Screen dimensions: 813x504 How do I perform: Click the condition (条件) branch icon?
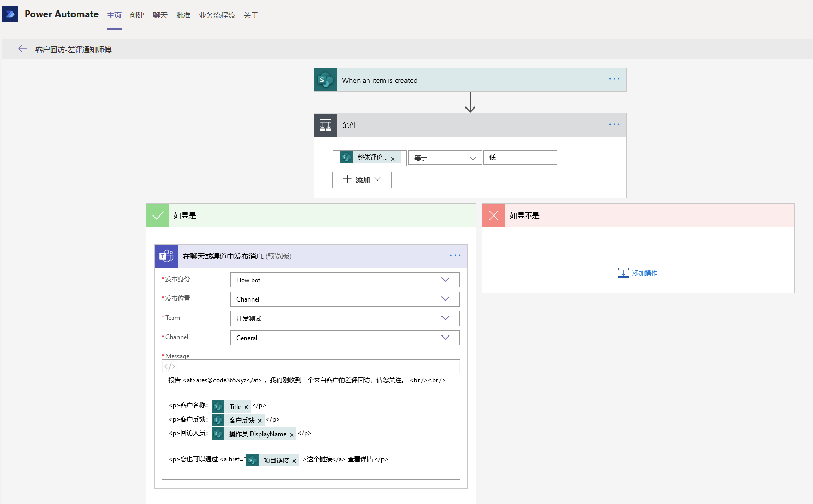click(325, 125)
